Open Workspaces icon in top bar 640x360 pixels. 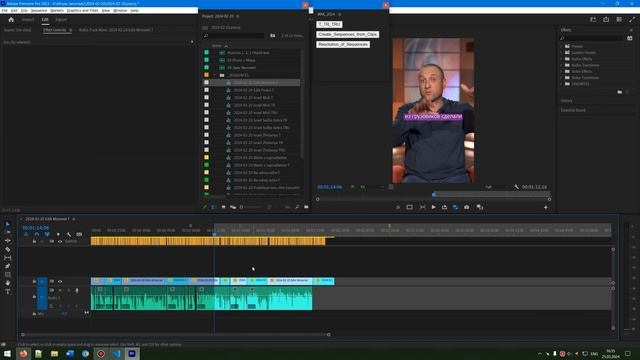[593, 20]
